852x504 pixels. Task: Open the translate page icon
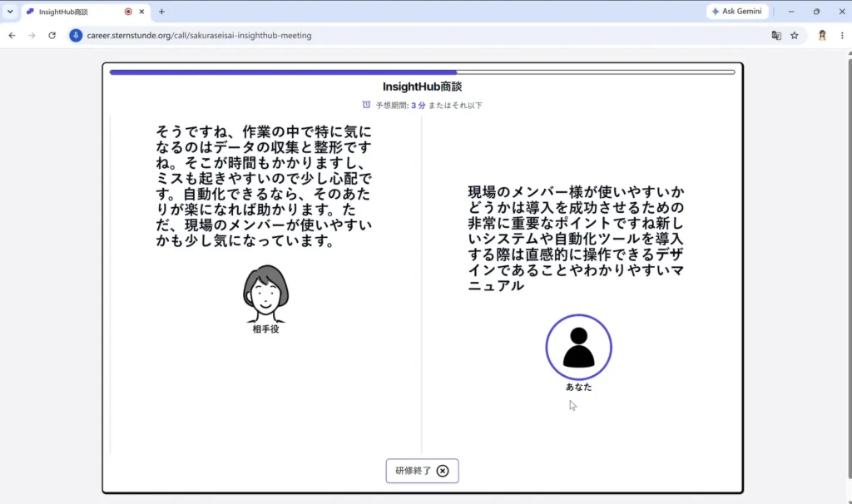point(776,35)
